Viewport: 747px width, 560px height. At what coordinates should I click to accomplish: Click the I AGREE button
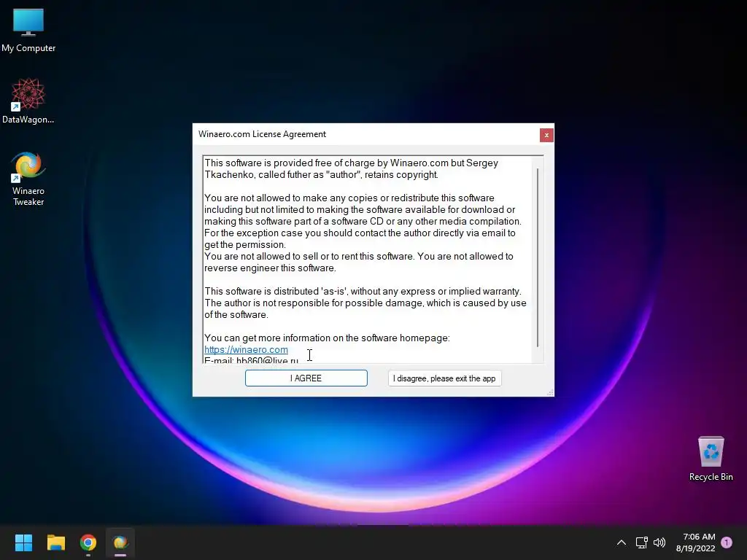[x=306, y=378]
